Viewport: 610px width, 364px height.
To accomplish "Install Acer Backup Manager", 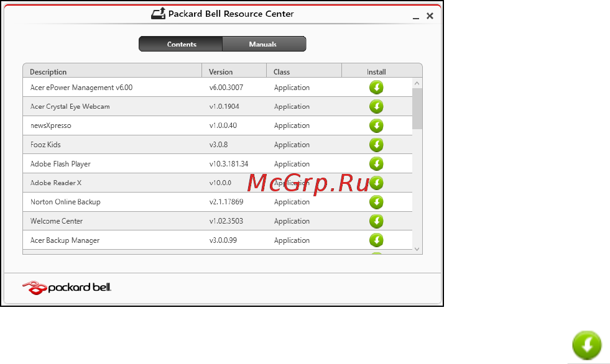I will [x=376, y=240].
